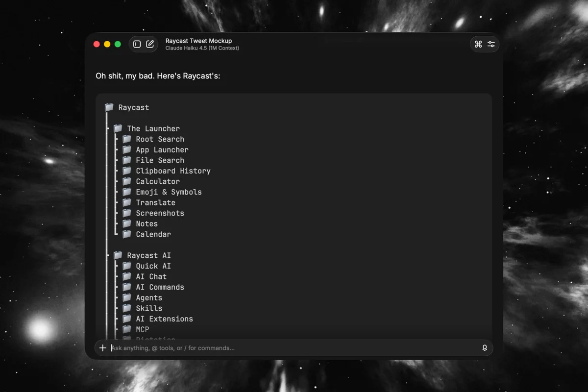Screen dimensions: 588x392
Task: Select the 'MCP' text
Action: [x=143, y=329]
